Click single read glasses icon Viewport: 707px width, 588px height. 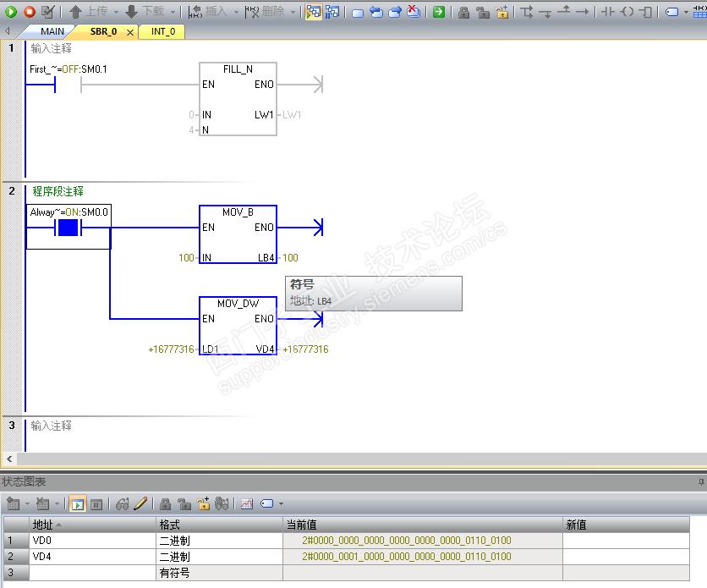(122, 503)
